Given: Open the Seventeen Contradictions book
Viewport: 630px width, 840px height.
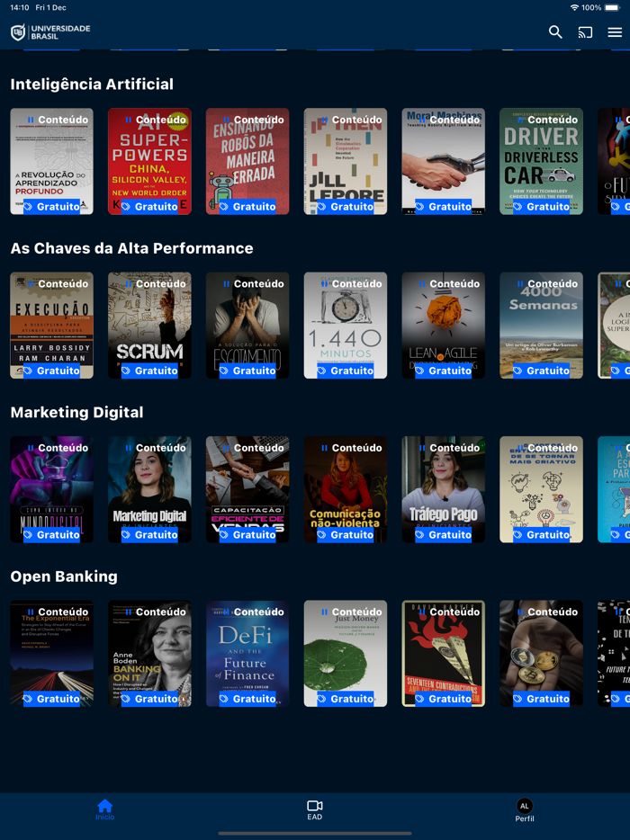Looking at the screenshot, I should 444,653.
